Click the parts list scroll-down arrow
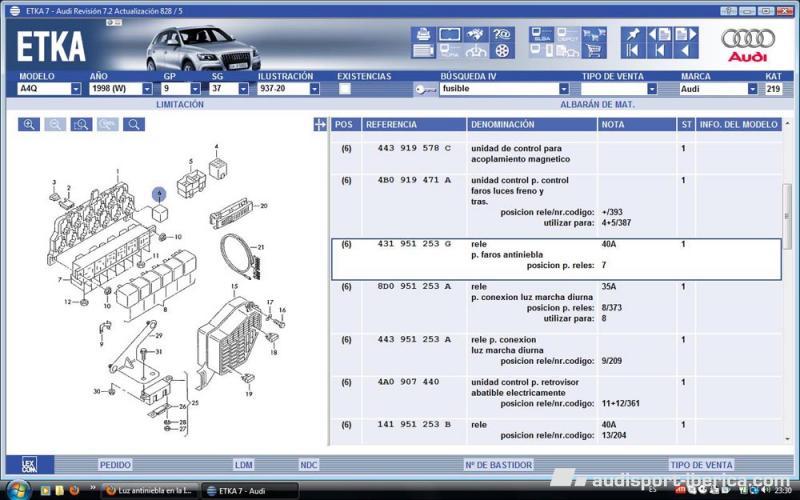800x500 pixels. click(787, 439)
